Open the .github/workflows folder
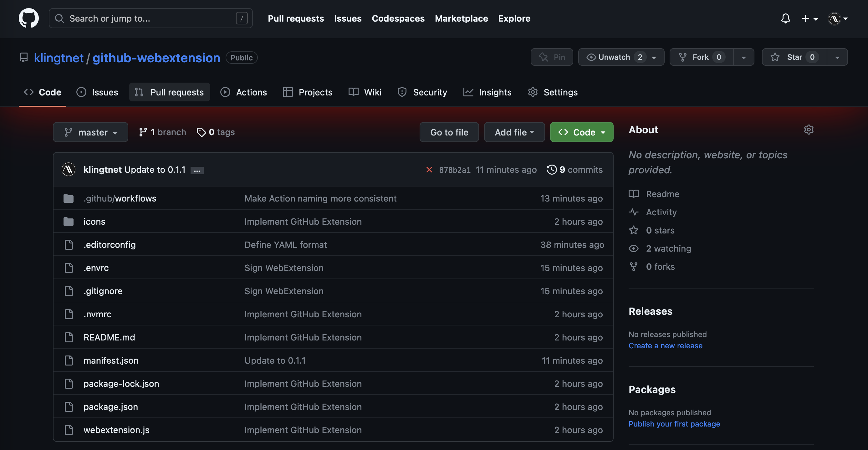This screenshot has width=868, height=450. [x=120, y=198]
